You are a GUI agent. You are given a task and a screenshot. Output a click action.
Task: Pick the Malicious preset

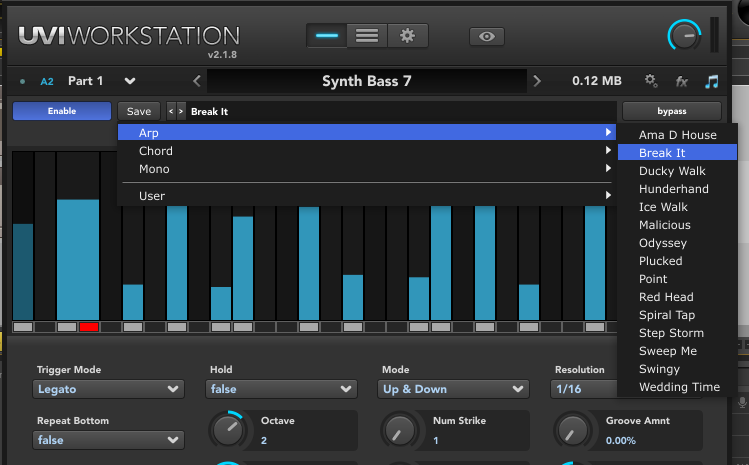click(x=677, y=225)
